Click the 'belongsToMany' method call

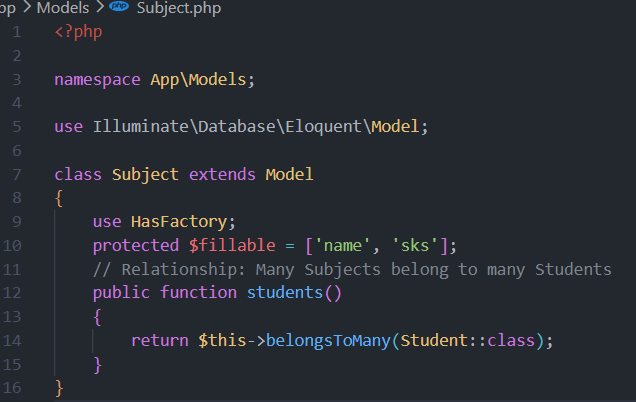coord(328,341)
